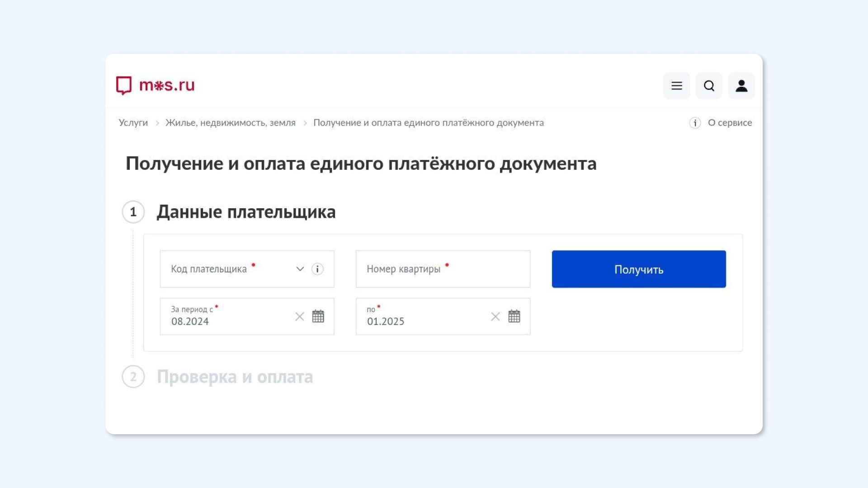Click the search magnifier icon

709,86
